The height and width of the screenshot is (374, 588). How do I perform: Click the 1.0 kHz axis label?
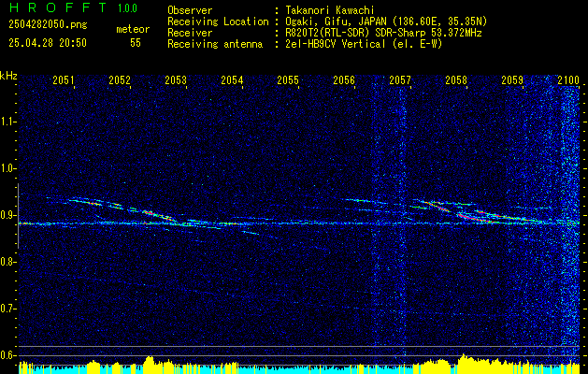pos(7,168)
